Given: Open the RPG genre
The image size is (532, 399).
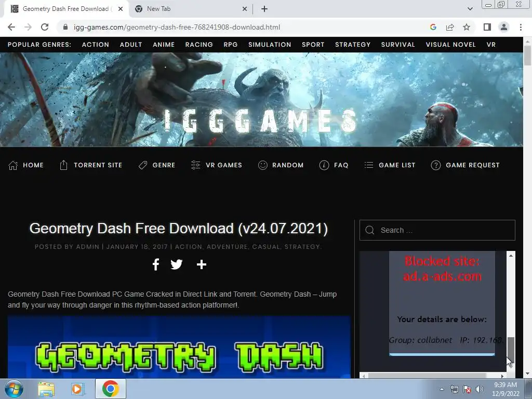Looking at the screenshot, I should [x=230, y=45].
